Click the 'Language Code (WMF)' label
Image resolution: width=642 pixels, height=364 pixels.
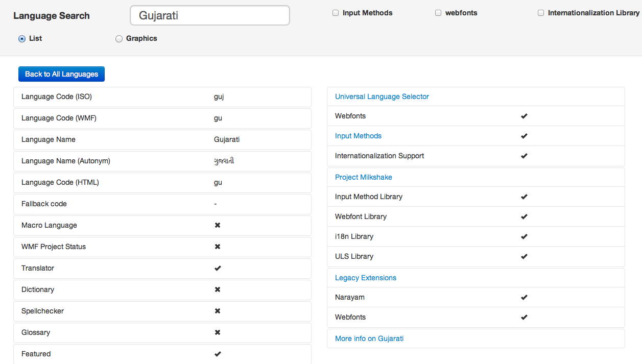click(x=59, y=118)
